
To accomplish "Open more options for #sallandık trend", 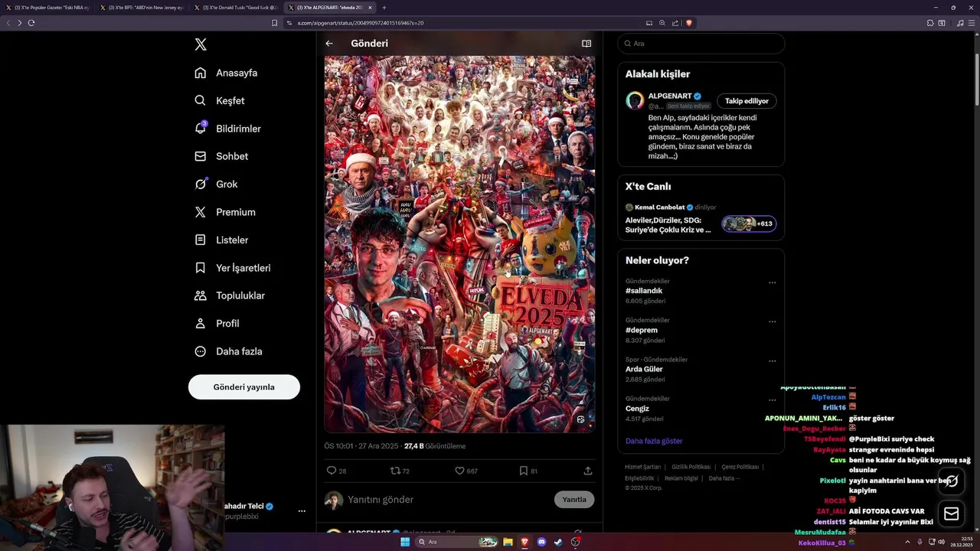I will pyautogui.click(x=772, y=282).
